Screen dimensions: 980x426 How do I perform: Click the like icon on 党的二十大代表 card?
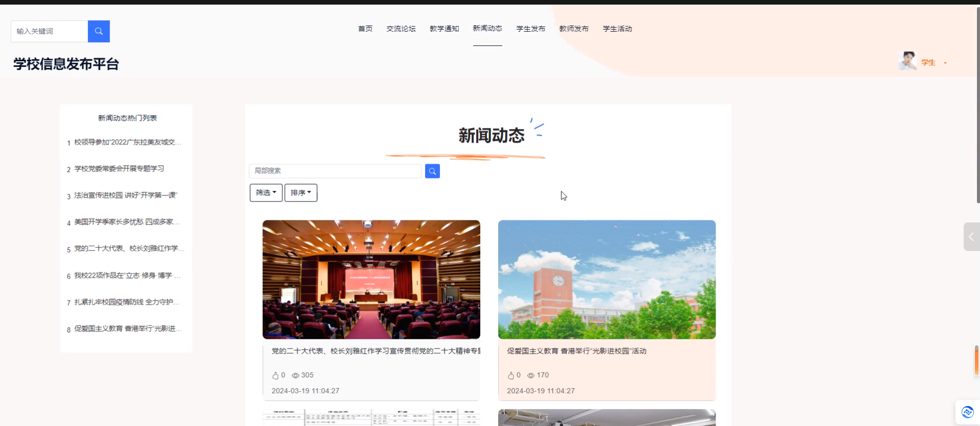click(x=276, y=375)
